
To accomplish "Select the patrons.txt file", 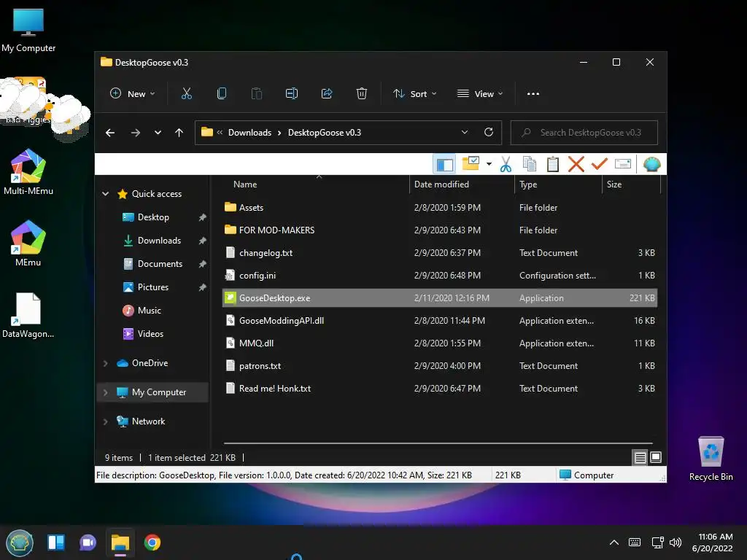I will pos(440,366).
